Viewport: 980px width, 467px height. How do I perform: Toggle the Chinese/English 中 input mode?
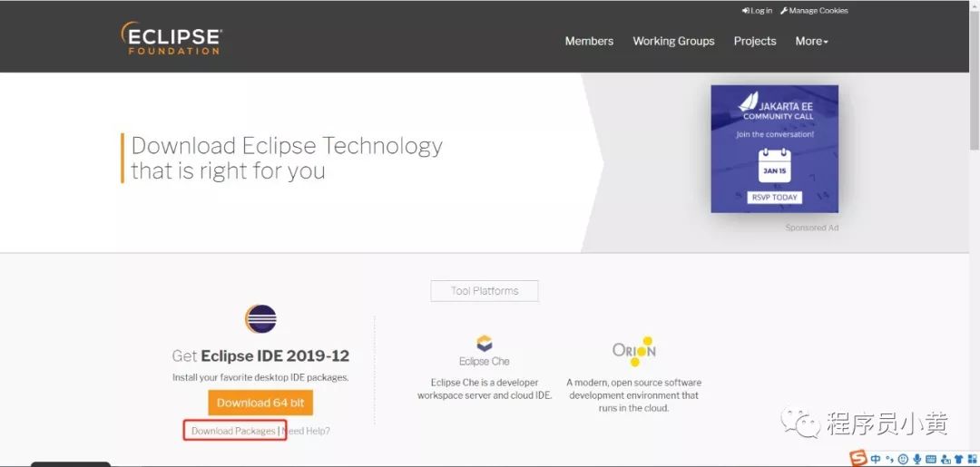point(875,459)
